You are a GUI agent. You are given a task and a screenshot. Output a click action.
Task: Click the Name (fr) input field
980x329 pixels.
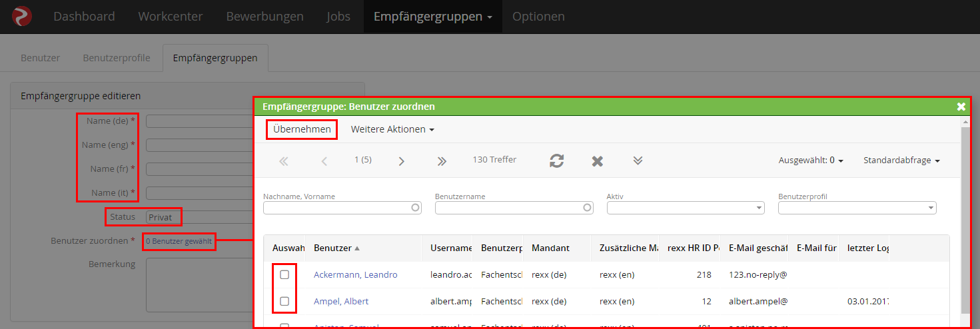click(x=200, y=169)
